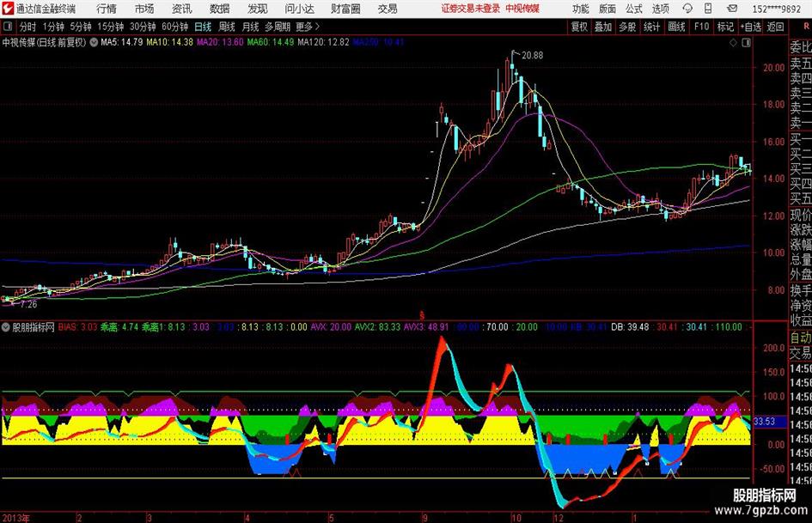812x523 pixels.
Task: Click the DB: 39.48 indicator value
Action: click(630, 327)
